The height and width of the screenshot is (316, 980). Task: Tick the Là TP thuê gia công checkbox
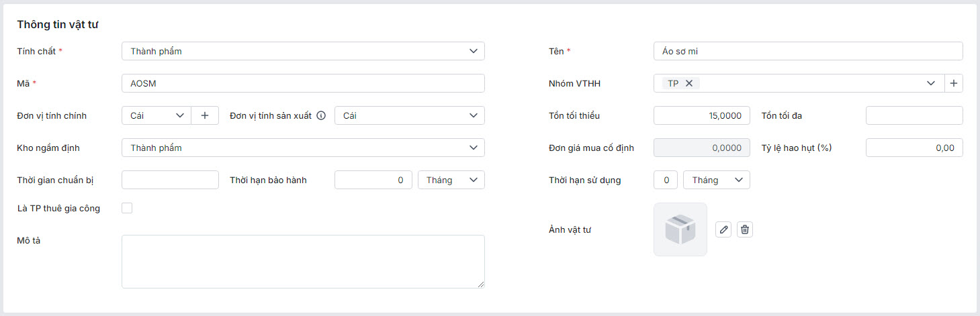click(127, 208)
